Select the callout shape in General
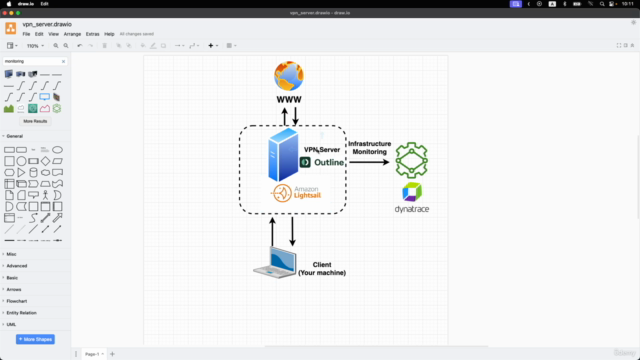The image size is (640, 360). point(33,195)
